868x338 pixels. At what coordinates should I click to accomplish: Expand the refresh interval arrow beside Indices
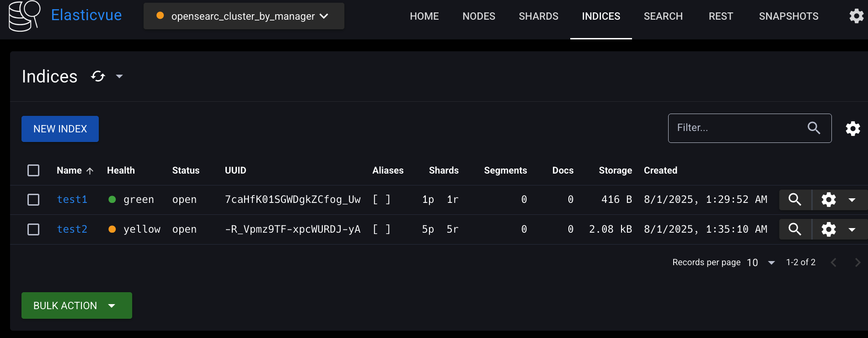[119, 76]
